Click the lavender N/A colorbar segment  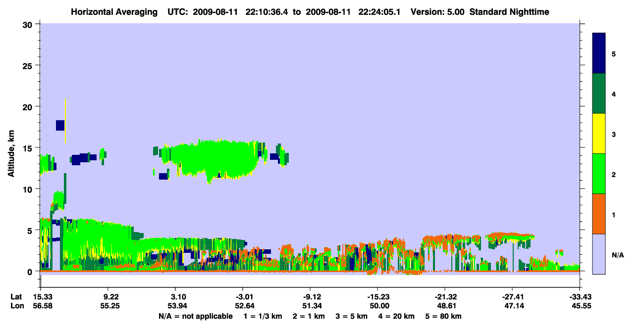(599, 254)
